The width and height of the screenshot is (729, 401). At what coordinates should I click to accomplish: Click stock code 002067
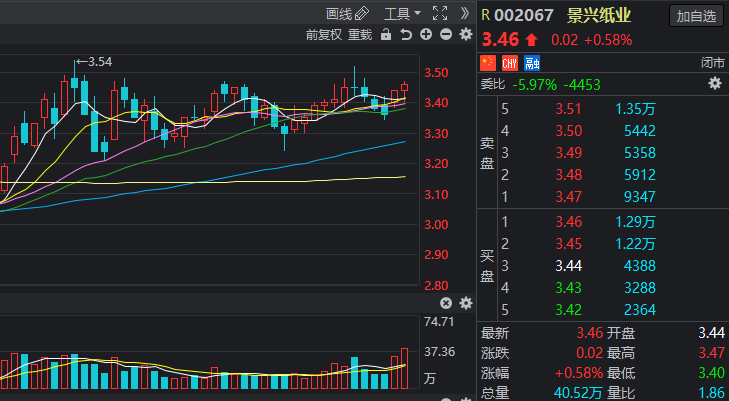coord(524,15)
